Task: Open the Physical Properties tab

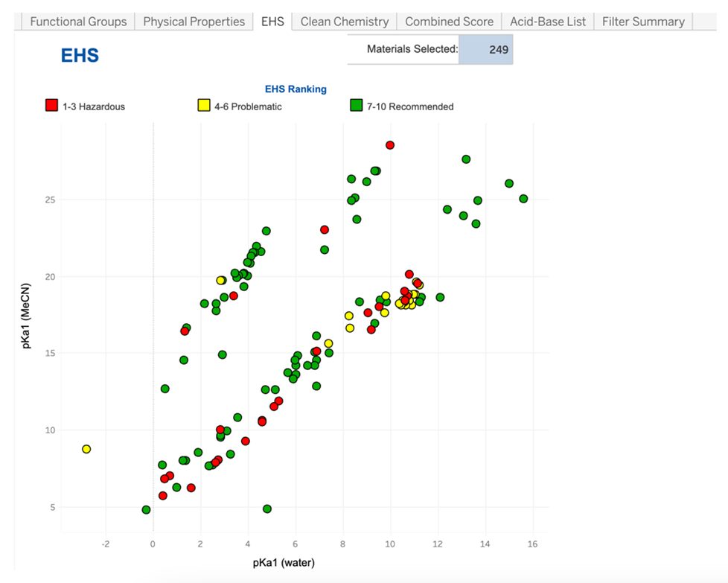Action: 194,22
